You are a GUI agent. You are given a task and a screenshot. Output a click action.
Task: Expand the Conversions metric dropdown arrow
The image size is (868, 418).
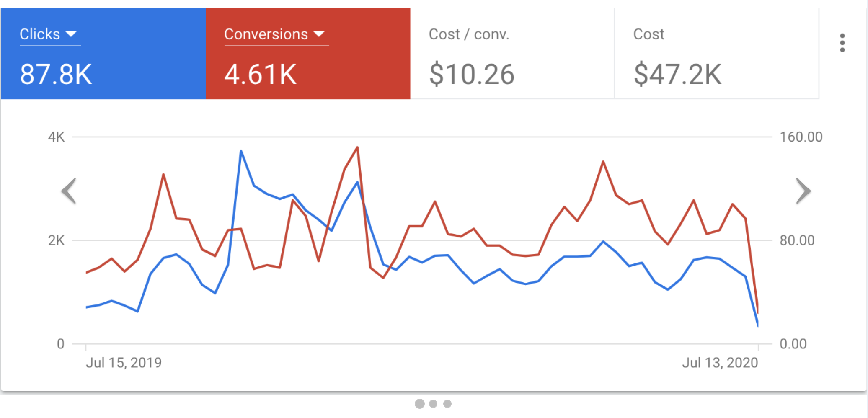pyautogui.click(x=319, y=34)
